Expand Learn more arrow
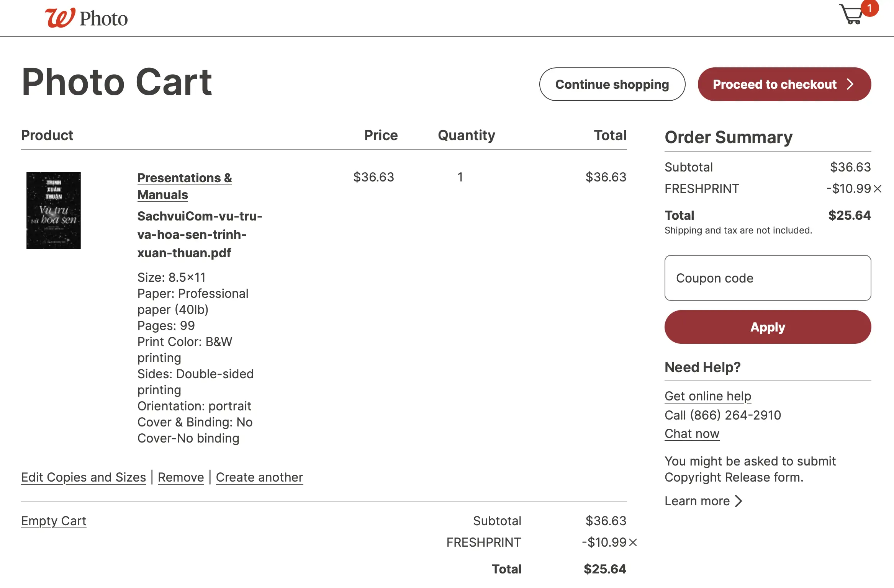 point(739,501)
